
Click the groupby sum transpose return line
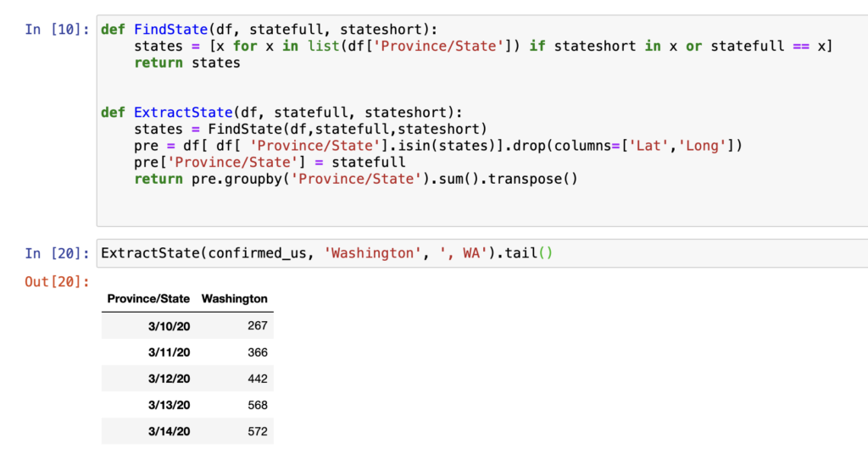click(x=355, y=179)
